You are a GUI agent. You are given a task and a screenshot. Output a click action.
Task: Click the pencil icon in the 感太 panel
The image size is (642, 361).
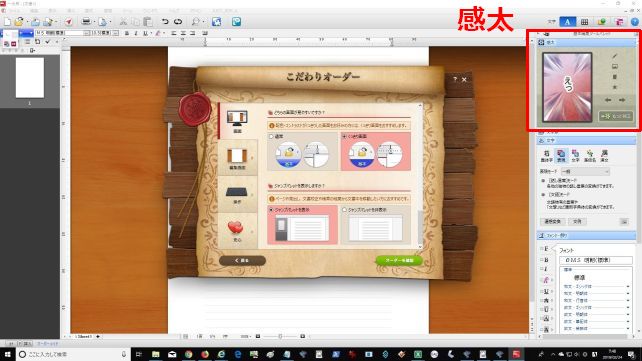pyautogui.click(x=615, y=56)
